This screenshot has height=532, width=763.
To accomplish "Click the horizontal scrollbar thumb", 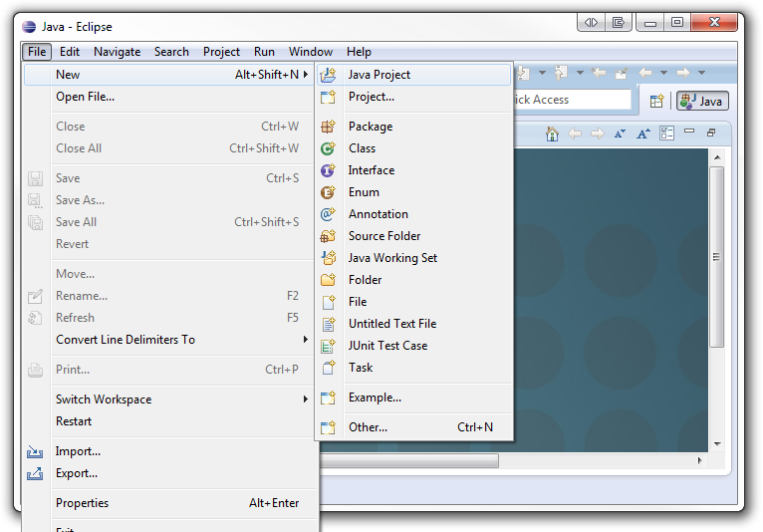I will coord(408,461).
